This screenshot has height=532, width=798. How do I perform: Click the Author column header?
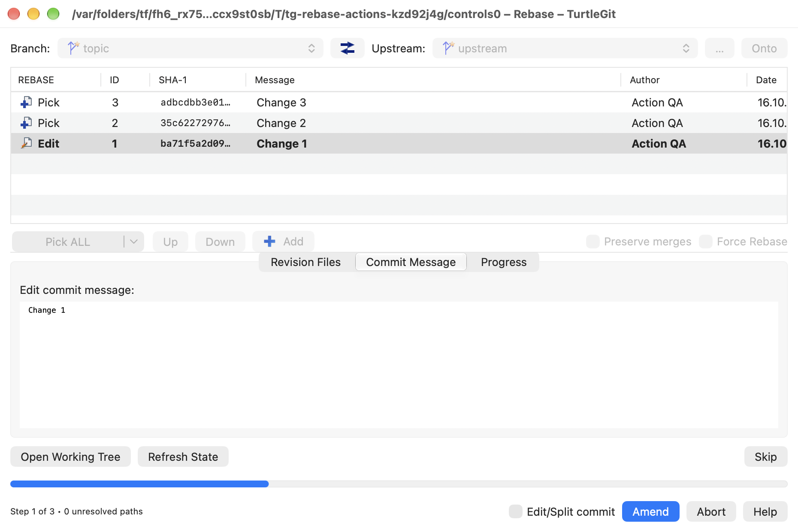click(x=683, y=80)
